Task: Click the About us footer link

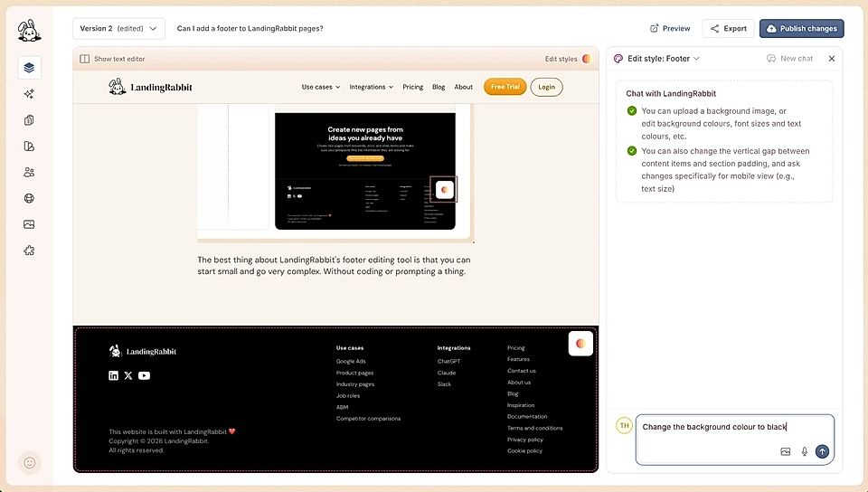Action: coord(519,383)
